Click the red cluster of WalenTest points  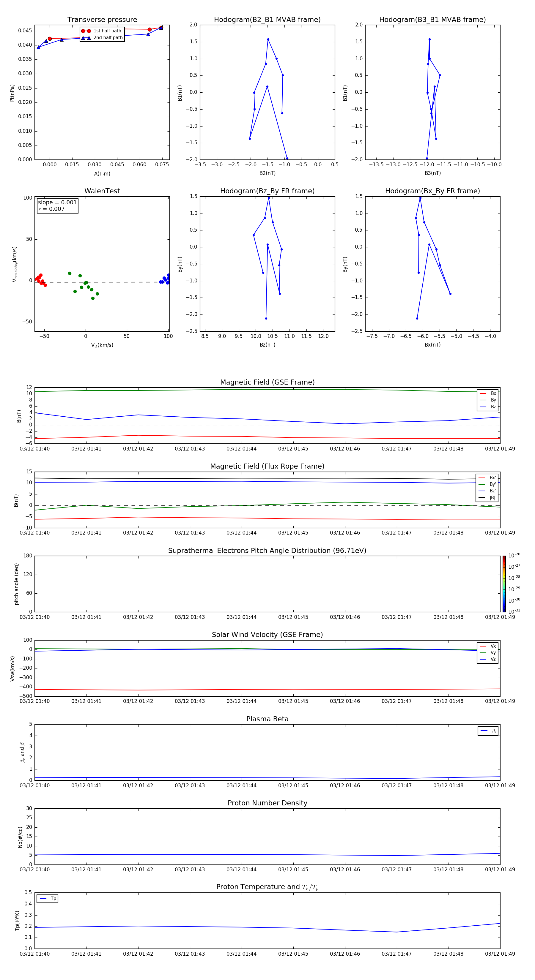[x=40, y=280]
